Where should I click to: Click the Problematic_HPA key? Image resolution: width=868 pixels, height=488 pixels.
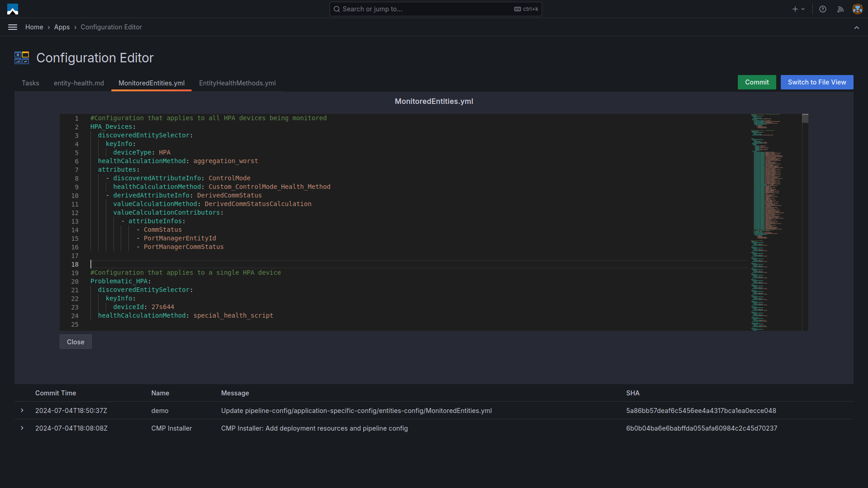(119, 282)
